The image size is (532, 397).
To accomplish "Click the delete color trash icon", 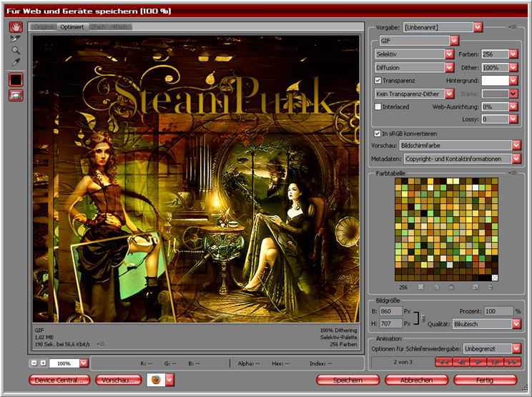I will (491, 288).
